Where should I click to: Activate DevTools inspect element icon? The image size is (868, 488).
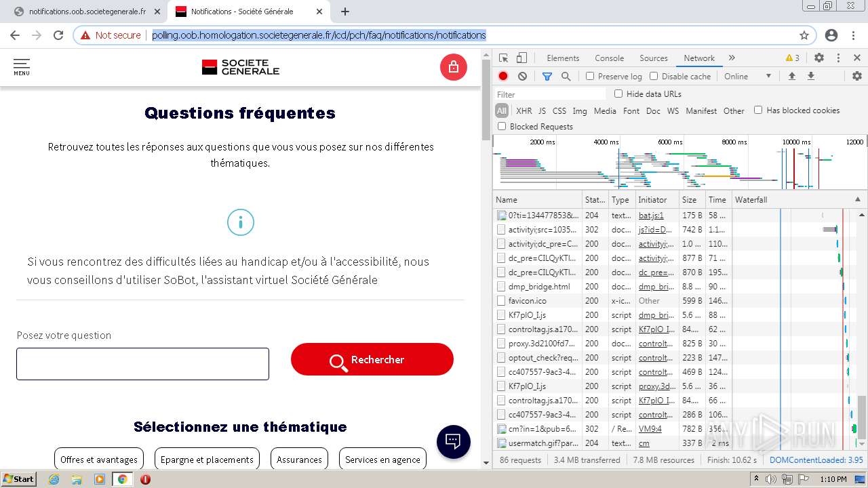click(x=503, y=58)
